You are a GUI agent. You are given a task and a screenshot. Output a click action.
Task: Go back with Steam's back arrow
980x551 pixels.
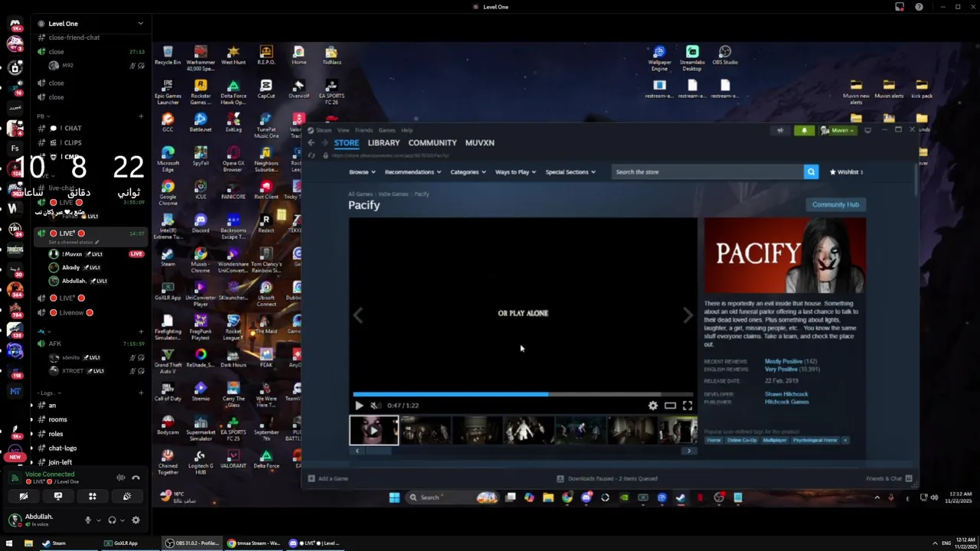[311, 143]
